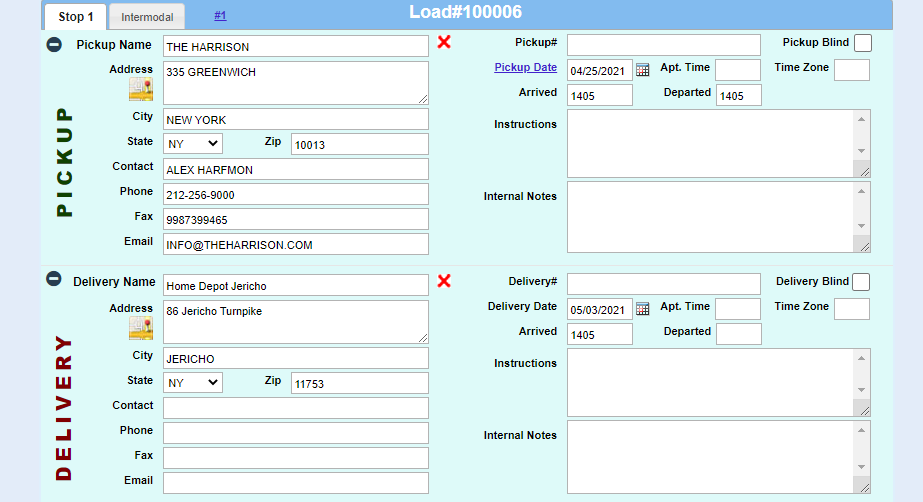
Task: Focus delivery Instructions text area
Action: coord(719,383)
